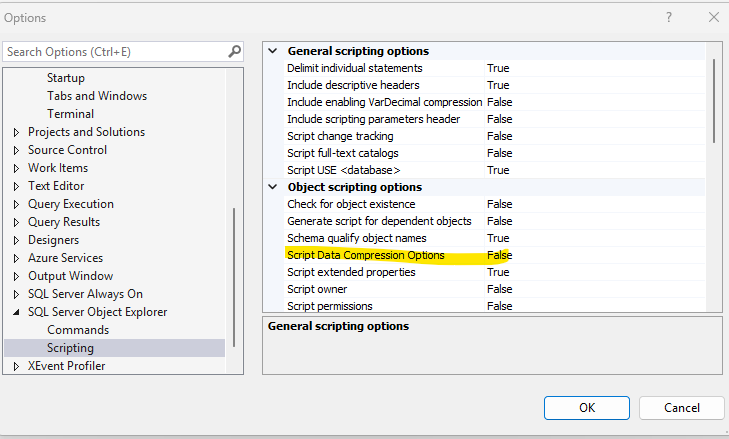Click False value for Script owner
Viewport: 729px width, 439px height.
point(500,289)
